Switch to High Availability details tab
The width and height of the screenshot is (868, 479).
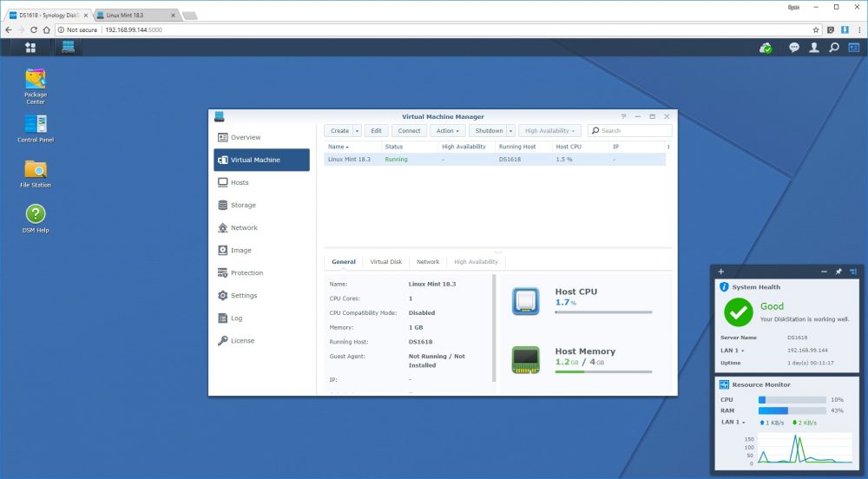tap(476, 261)
